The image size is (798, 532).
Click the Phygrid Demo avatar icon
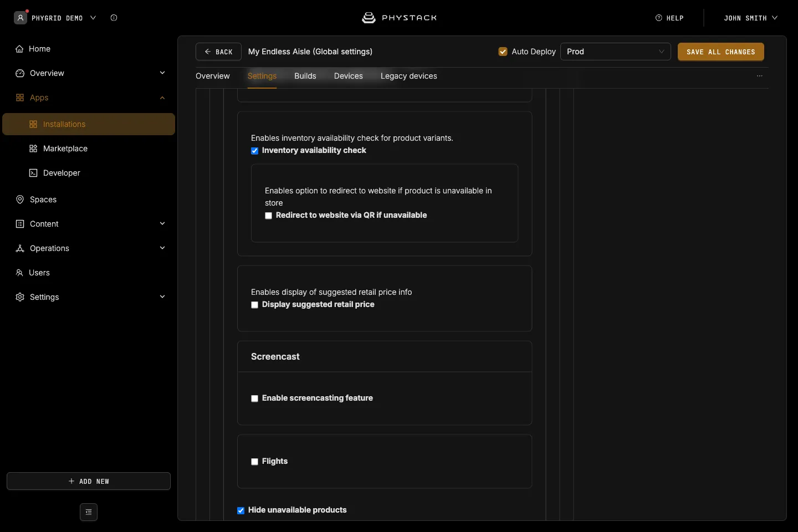(21, 18)
